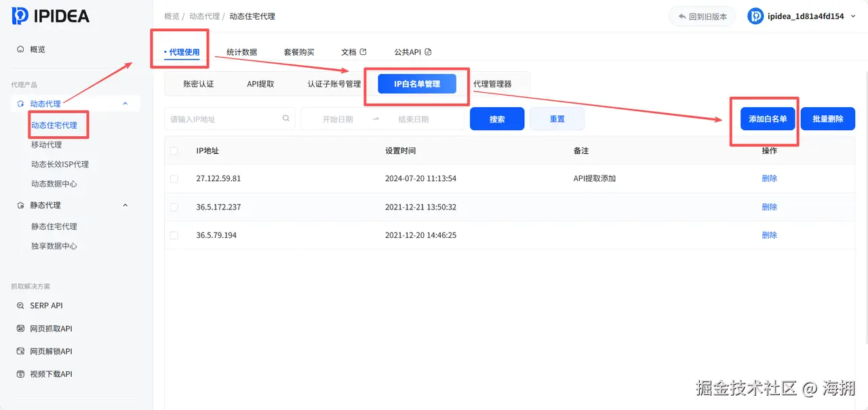Check the checkbox for IP 36.5.172.237
Viewport: 868px width, 410px height.
pos(174,207)
